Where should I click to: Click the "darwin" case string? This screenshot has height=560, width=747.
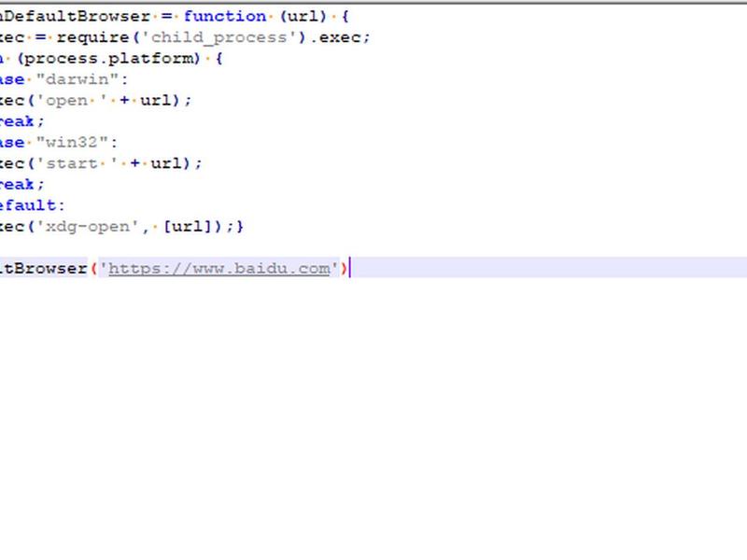point(78,79)
